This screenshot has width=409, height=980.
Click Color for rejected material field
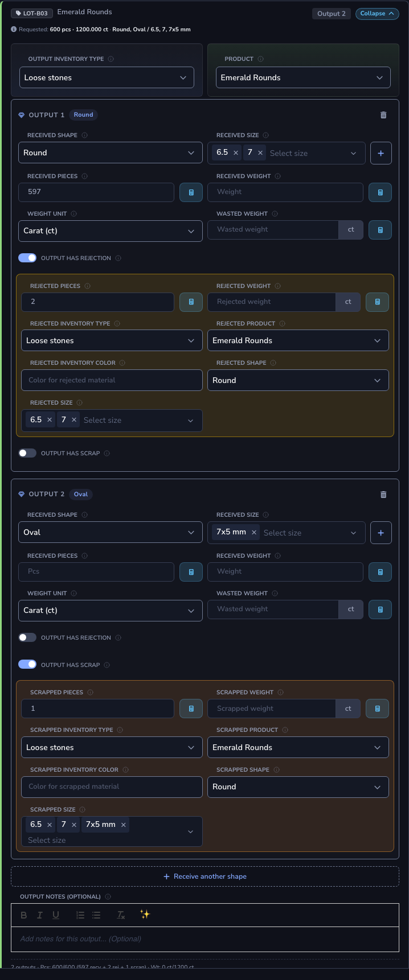pyautogui.click(x=112, y=381)
